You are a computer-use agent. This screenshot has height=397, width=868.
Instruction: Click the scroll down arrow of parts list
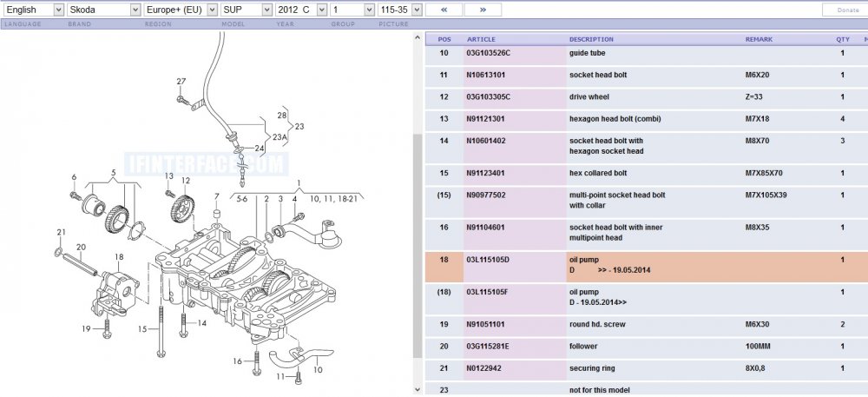click(418, 390)
